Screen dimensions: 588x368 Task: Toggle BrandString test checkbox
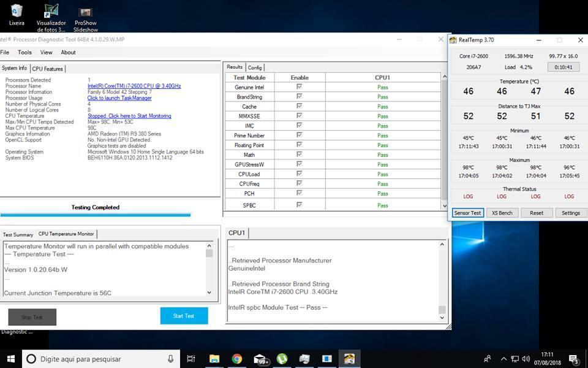click(300, 96)
